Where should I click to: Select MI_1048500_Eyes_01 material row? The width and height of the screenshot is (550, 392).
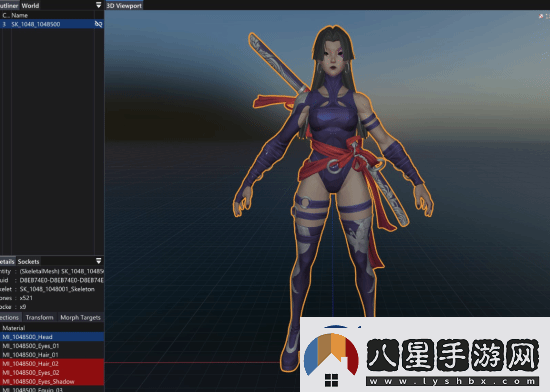click(x=52, y=346)
